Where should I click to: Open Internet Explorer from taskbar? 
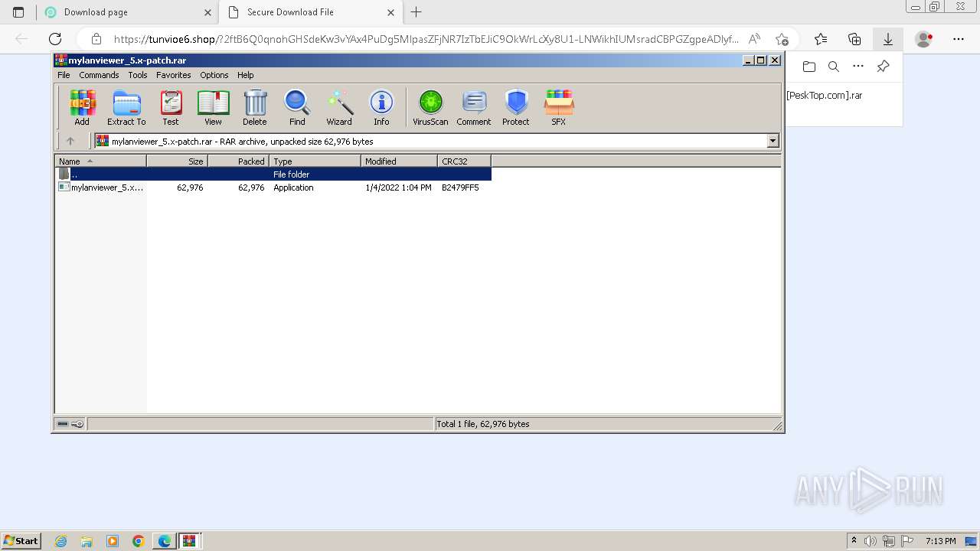point(60,541)
